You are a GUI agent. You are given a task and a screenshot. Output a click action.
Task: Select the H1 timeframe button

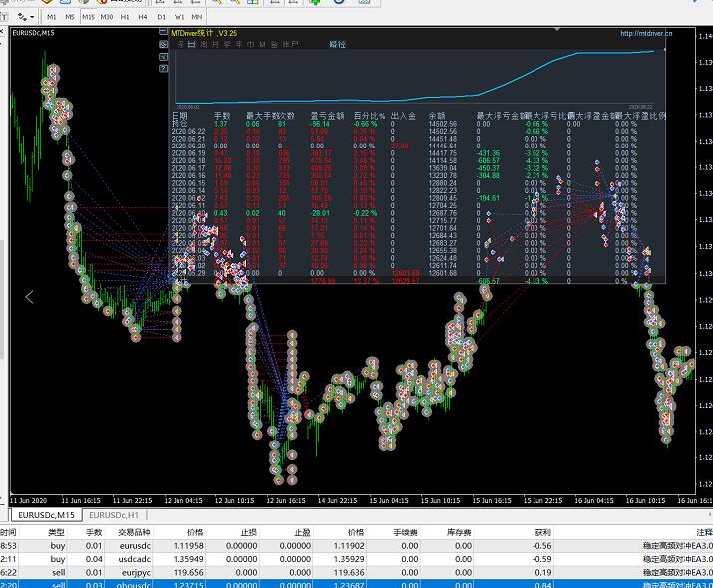125,17
